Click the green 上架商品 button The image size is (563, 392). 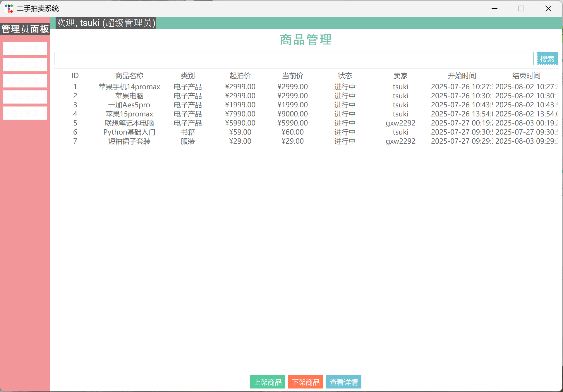pos(267,382)
